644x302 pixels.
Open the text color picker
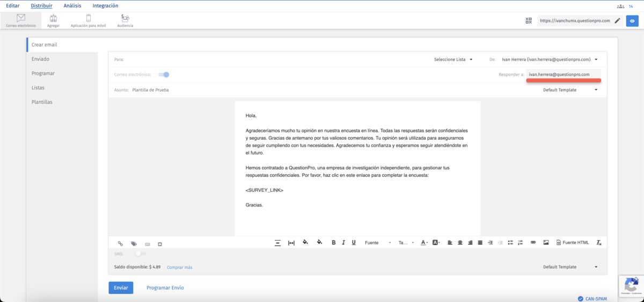pos(423,243)
